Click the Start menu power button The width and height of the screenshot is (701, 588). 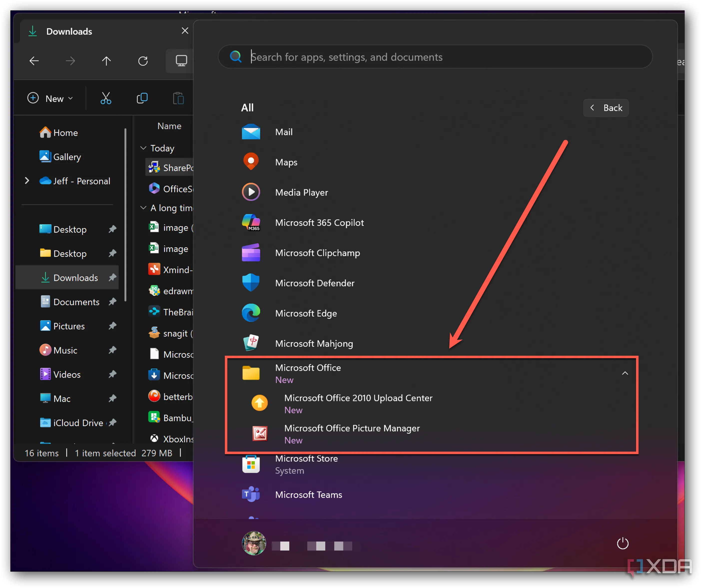[622, 543]
